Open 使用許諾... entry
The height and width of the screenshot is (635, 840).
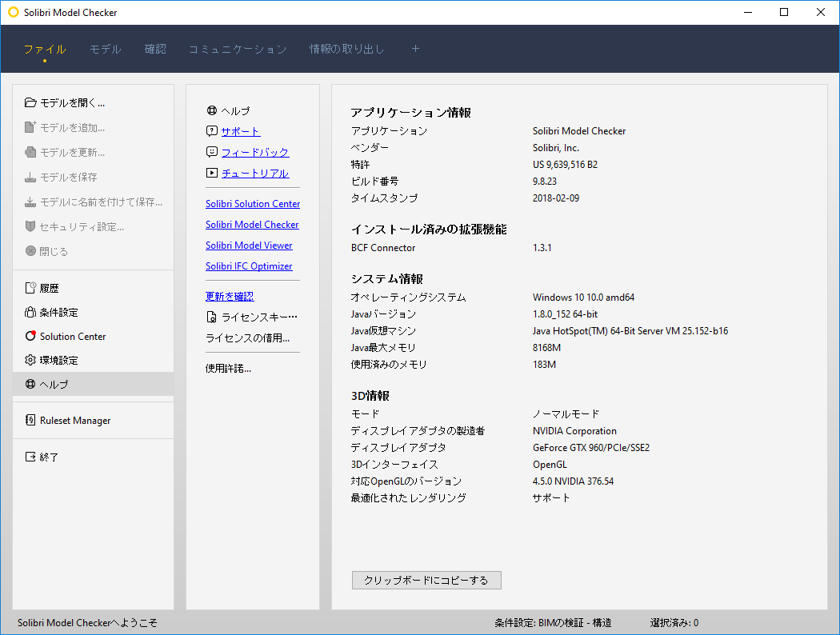[228, 369]
